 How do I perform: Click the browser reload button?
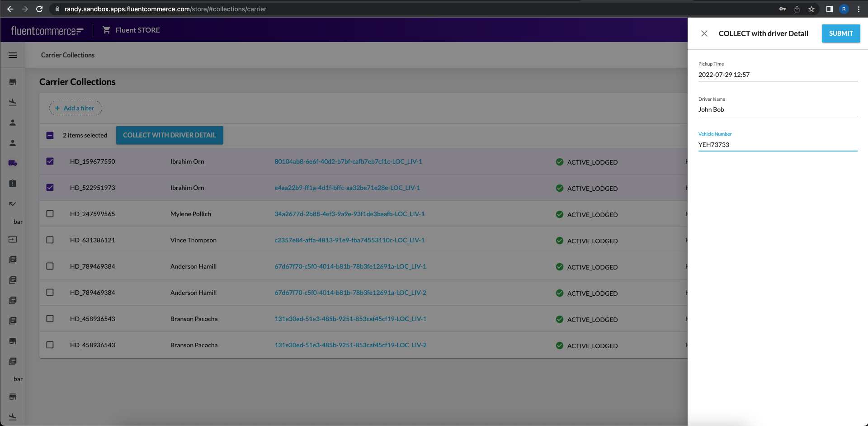[x=39, y=9]
